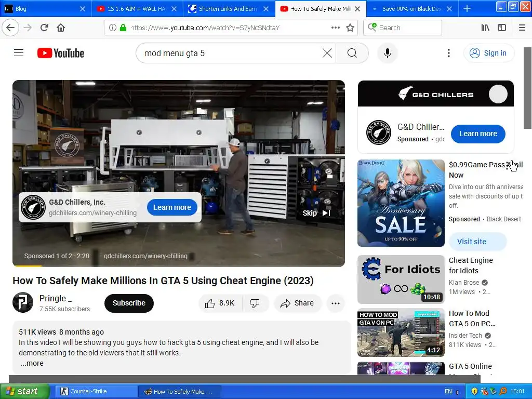Open a new browser tab with plus
Image resolution: width=532 pixels, height=399 pixels.
(467, 8)
